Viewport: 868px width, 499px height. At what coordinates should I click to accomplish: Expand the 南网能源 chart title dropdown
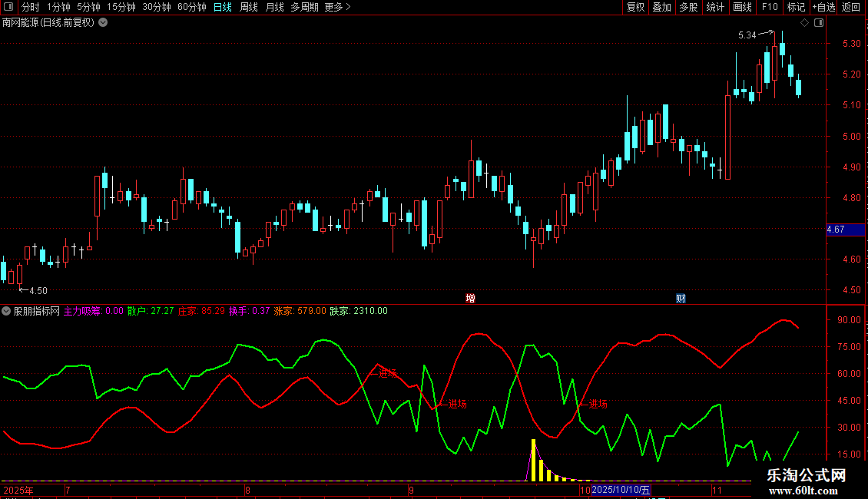(103, 23)
